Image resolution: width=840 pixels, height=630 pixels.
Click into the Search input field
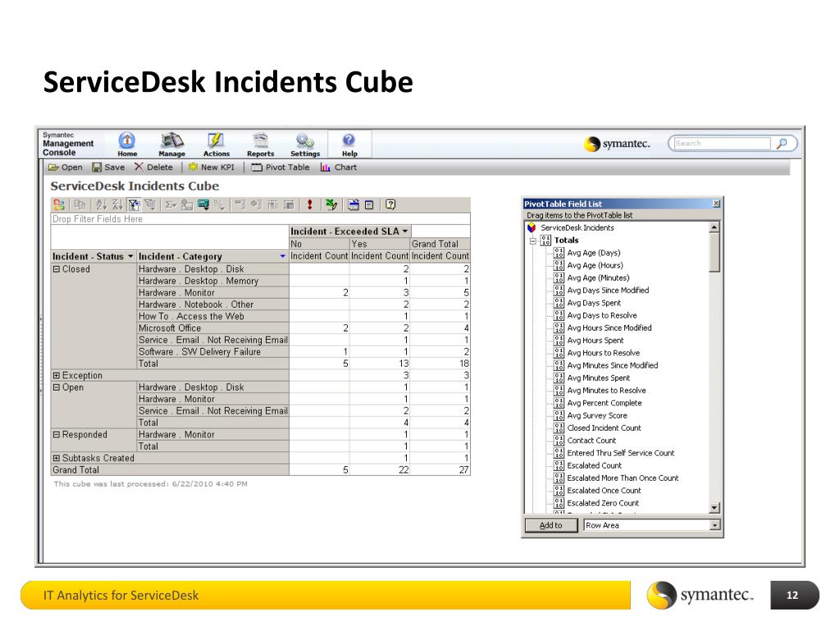click(722, 143)
